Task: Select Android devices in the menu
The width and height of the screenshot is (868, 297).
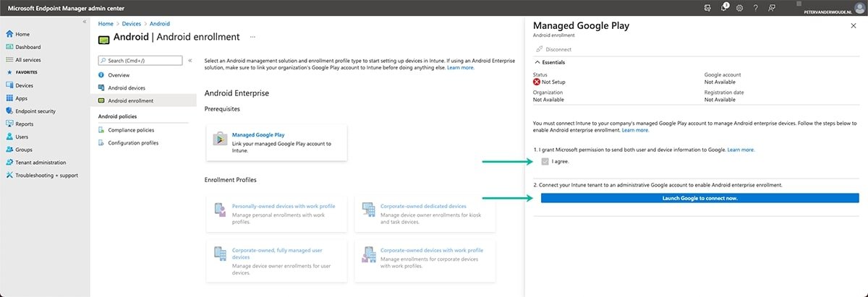Action: [x=126, y=88]
